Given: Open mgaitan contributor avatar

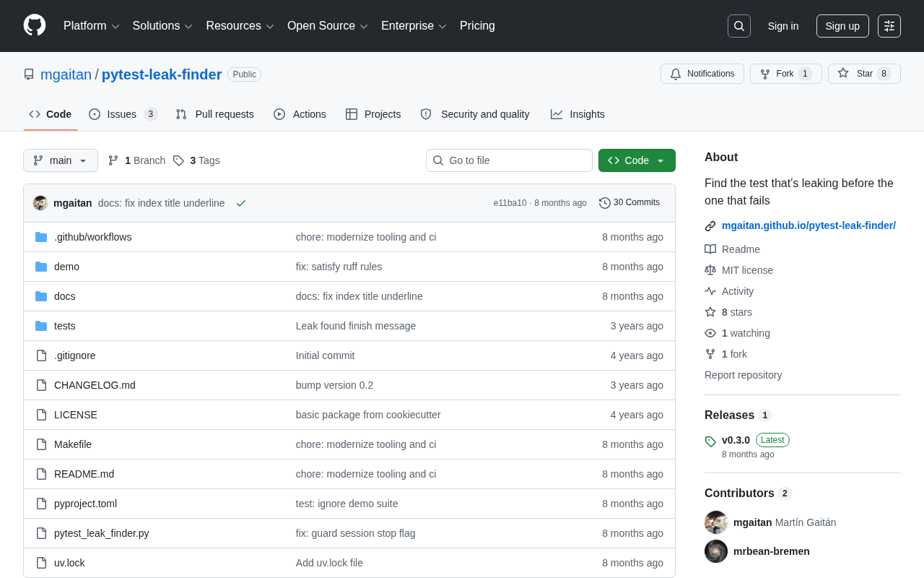Looking at the screenshot, I should 716,522.
